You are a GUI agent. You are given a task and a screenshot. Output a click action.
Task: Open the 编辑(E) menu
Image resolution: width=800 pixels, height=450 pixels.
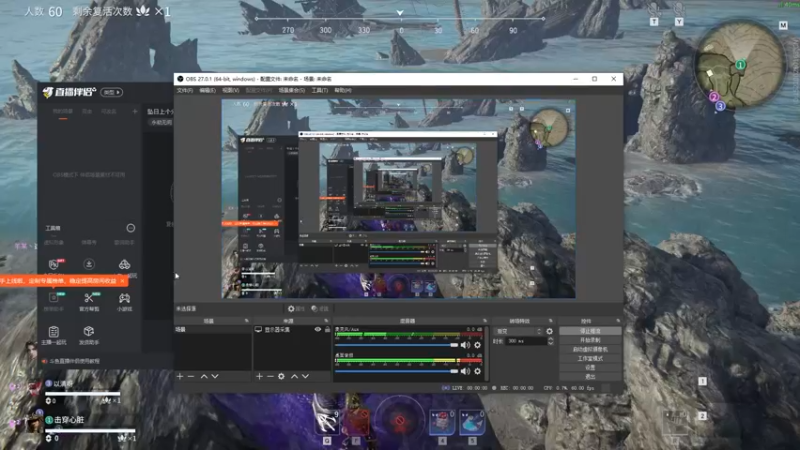click(x=207, y=90)
